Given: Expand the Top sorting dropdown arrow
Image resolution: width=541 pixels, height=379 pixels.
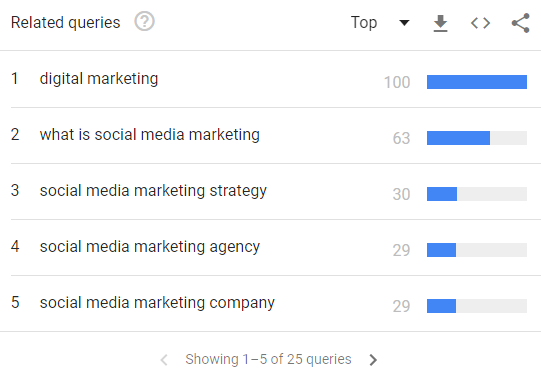Looking at the screenshot, I should click(404, 23).
